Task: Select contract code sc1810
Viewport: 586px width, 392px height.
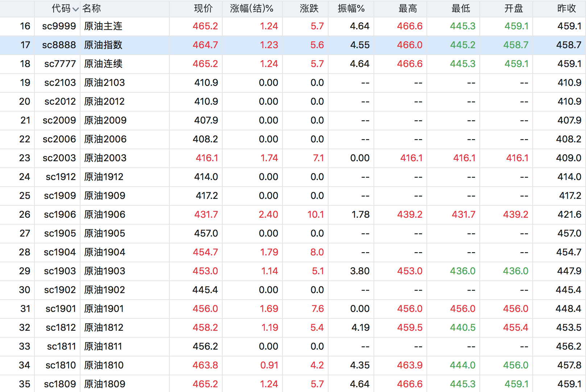Action: click(61, 365)
